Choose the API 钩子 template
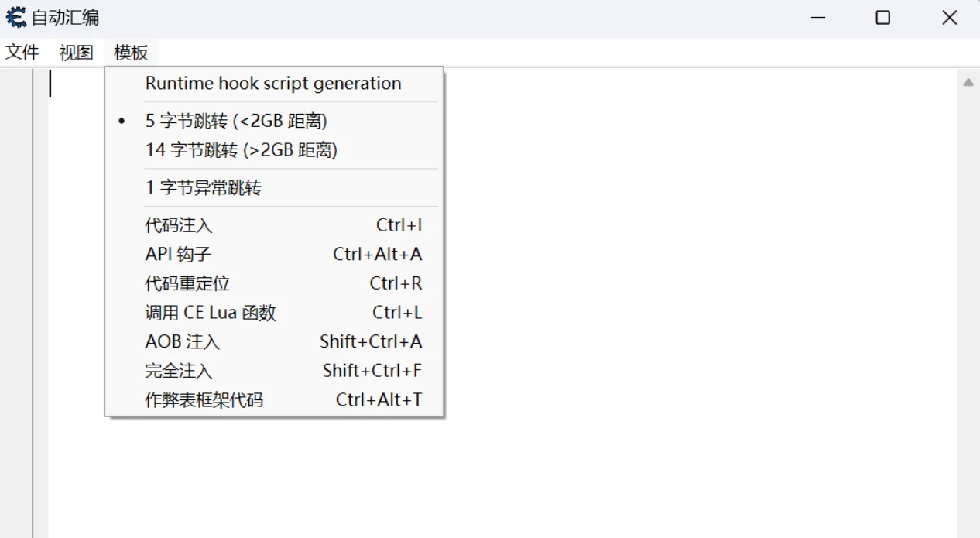 tap(179, 254)
